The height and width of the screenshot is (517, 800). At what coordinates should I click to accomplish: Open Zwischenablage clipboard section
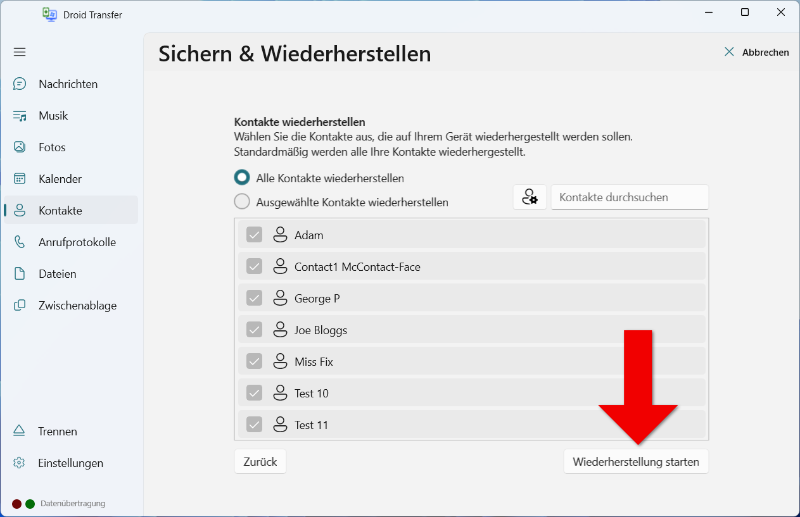coord(77,306)
